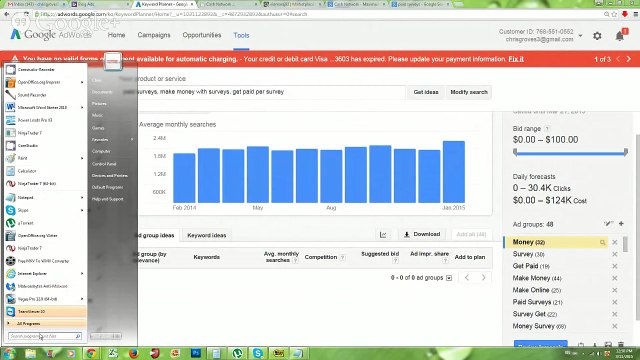Launch Calculator from Start menu
The image size is (640, 360).
pos(45,171)
